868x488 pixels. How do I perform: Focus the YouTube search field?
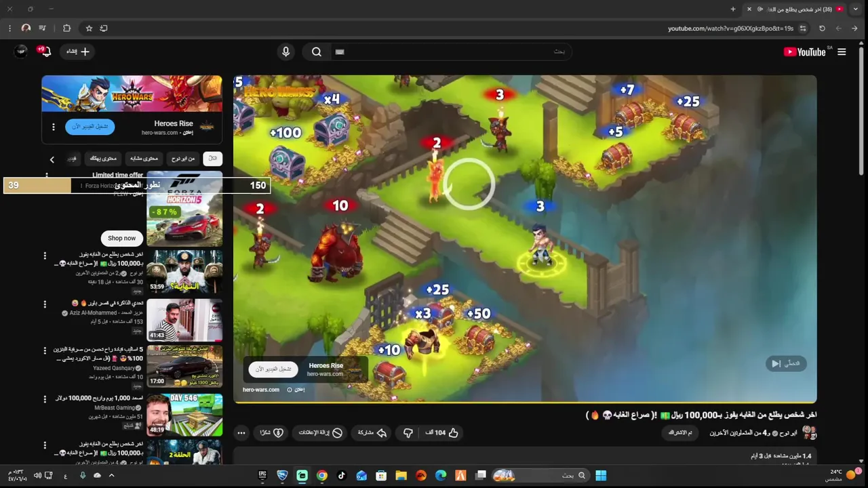[x=451, y=52]
